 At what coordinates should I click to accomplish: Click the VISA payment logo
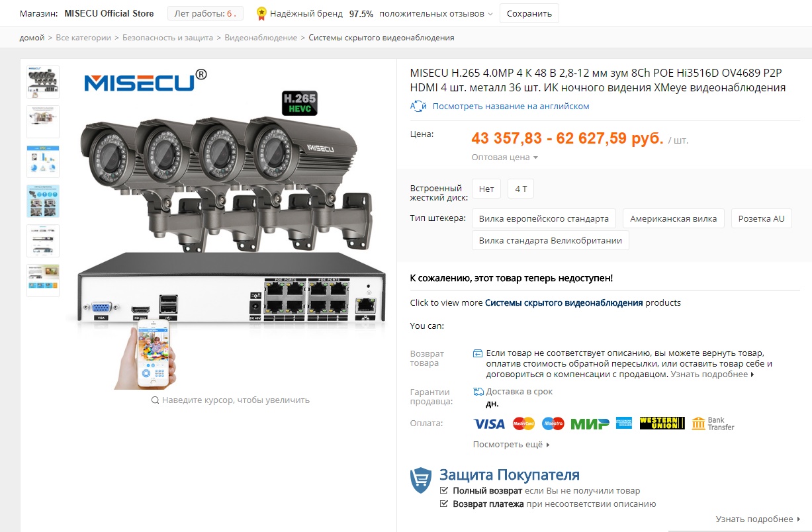[x=489, y=423]
